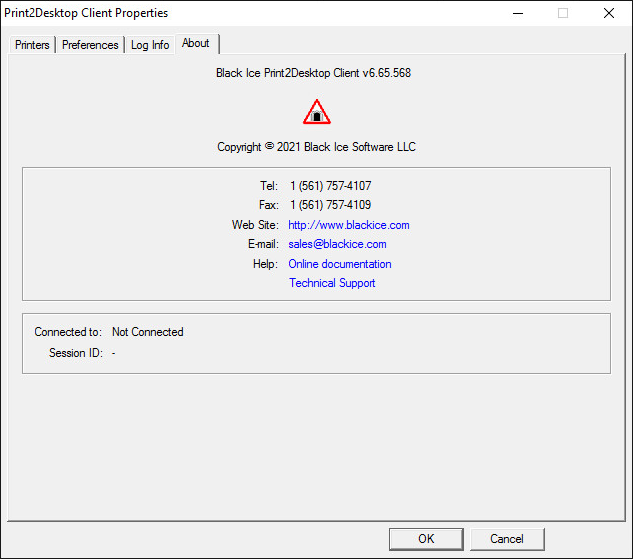This screenshot has height=559, width=633.
Task: Click the Not Connected status text
Action: pyautogui.click(x=148, y=332)
